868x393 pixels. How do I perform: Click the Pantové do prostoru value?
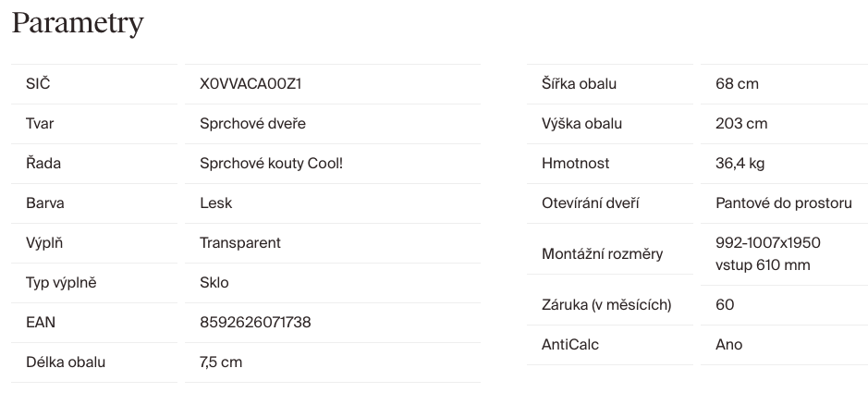(x=783, y=203)
